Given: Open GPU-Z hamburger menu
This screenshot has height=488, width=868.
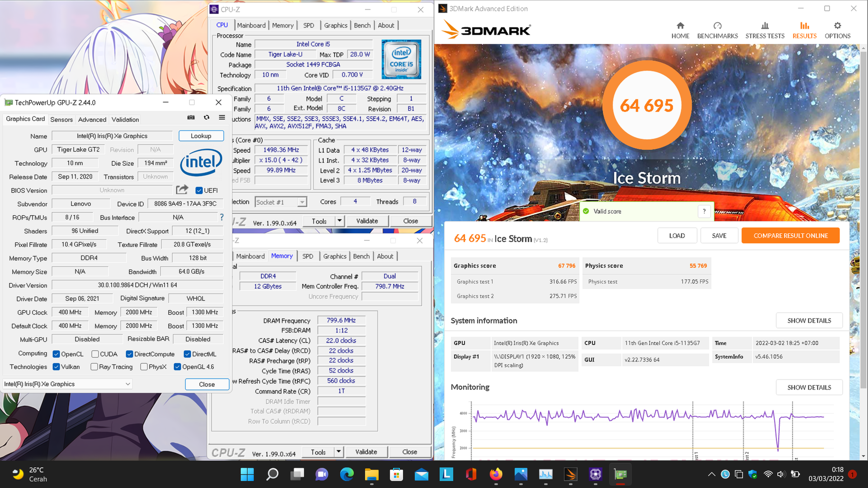Looking at the screenshot, I should 222,117.
